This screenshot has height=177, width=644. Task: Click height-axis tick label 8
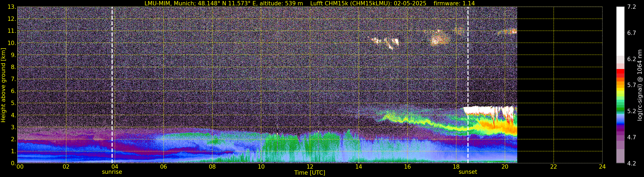pos(13,67)
